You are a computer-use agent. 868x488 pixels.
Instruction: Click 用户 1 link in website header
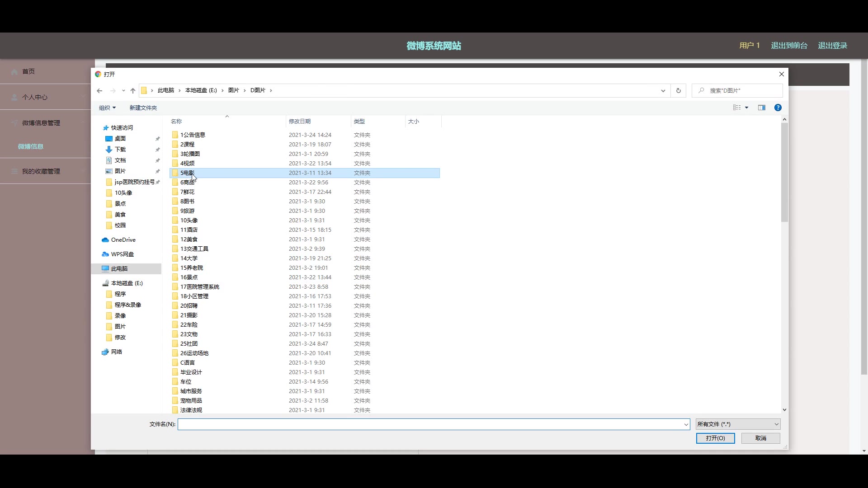tap(750, 46)
